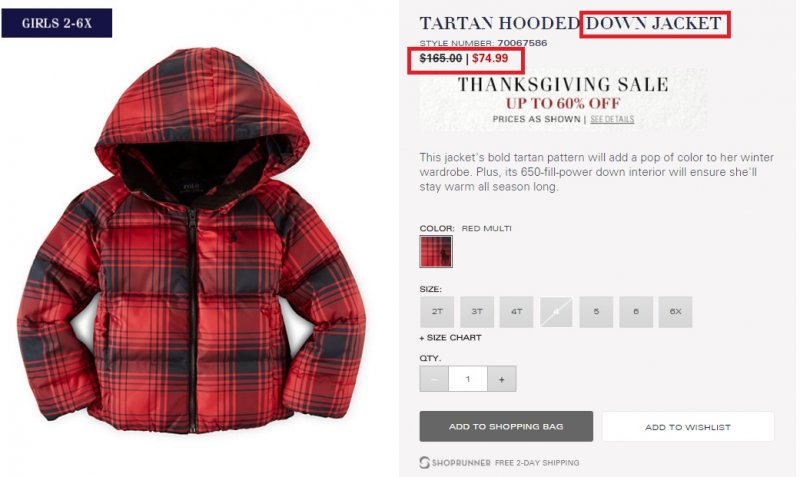Select the Red Multi color swatch
800x477 pixels.
click(436, 252)
